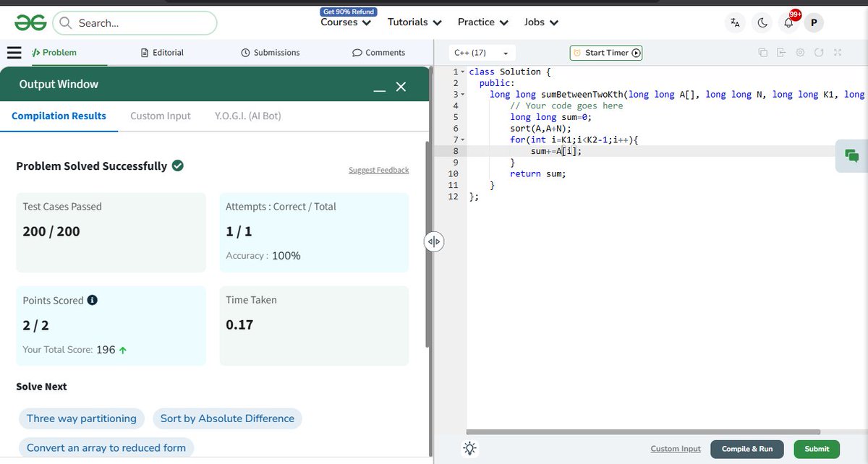This screenshot has width=868, height=464.
Task: Open the Courses dropdown menu
Action: click(x=346, y=22)
